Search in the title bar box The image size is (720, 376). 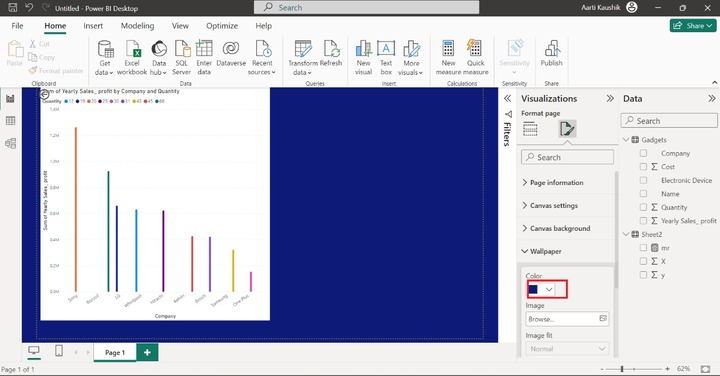coord(366,7)
